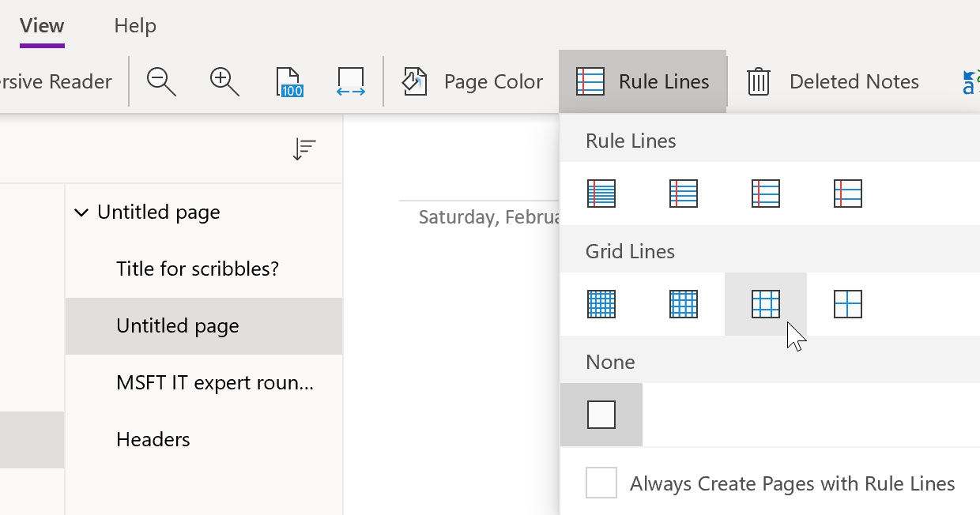Open the Help tab

tap(135, 25)
